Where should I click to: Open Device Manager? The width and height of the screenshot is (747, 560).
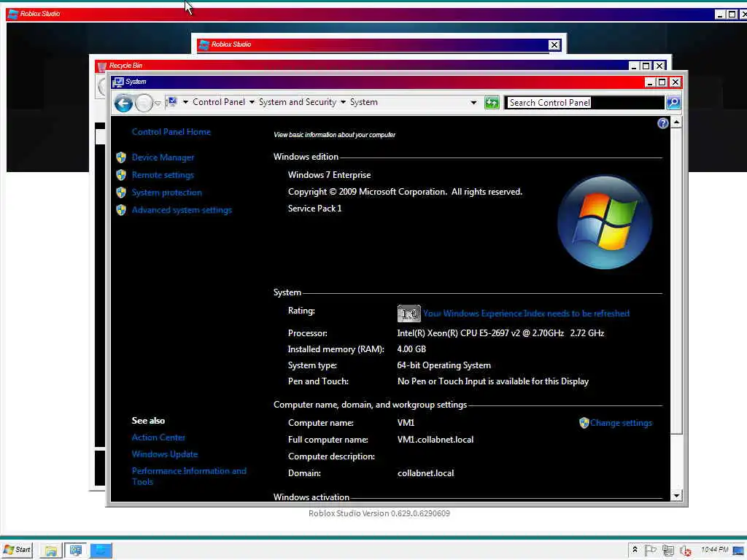(x=163, y=157)
